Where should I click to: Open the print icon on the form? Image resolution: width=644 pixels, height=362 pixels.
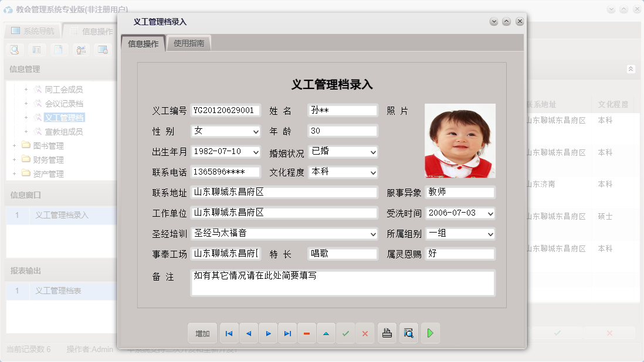(387, 333)
